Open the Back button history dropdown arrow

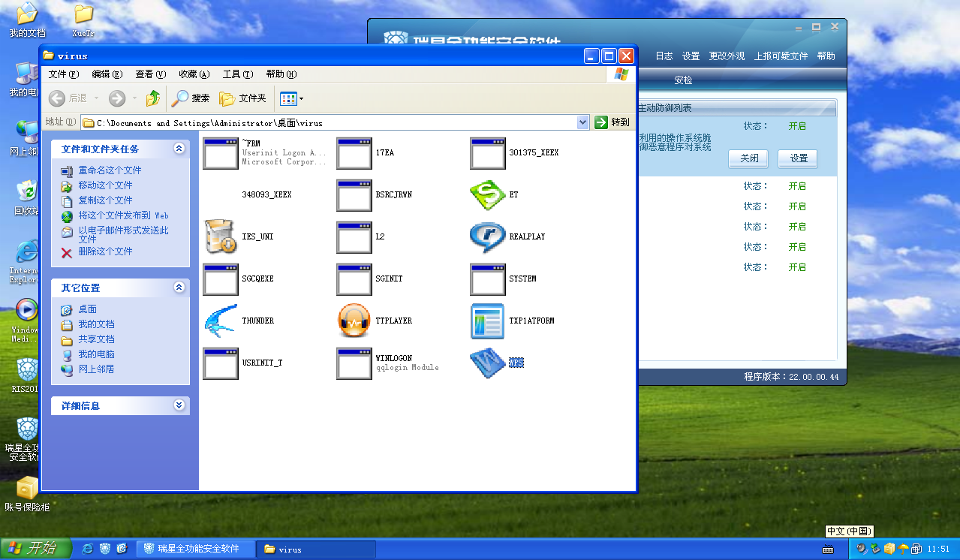pos(96,98)
